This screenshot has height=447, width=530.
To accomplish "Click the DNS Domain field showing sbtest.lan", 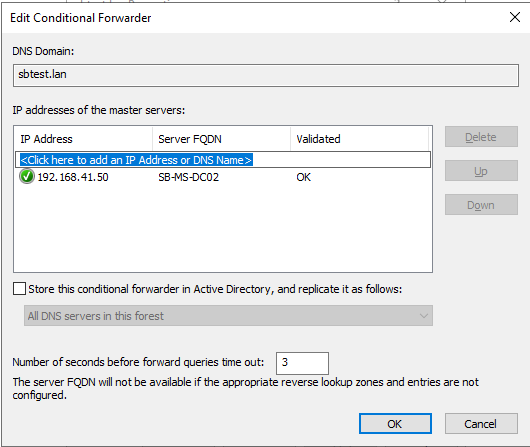I will click(266, 75).
